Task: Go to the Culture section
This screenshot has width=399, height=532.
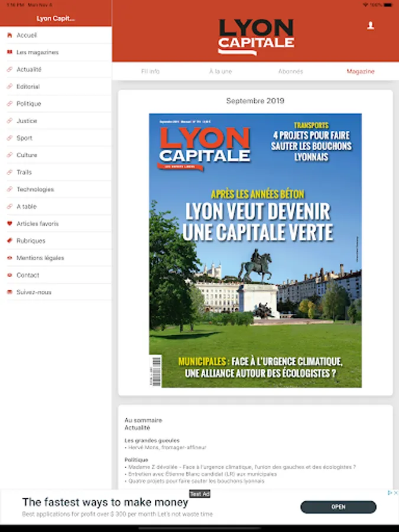Action: [x=56, y=155]
